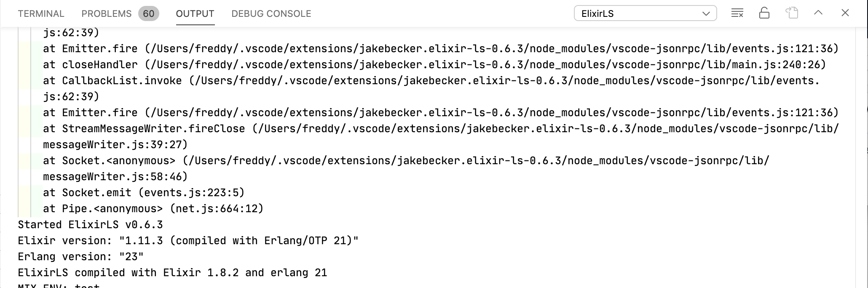The width and height of the screenshot is (868, 288).
Task: Clear the ElixirLS output log
Action: 737,13
